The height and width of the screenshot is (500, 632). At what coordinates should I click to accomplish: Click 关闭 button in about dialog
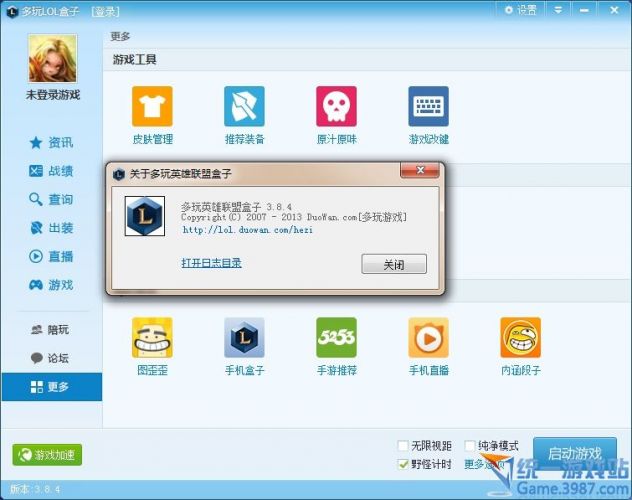click(393, 264)
